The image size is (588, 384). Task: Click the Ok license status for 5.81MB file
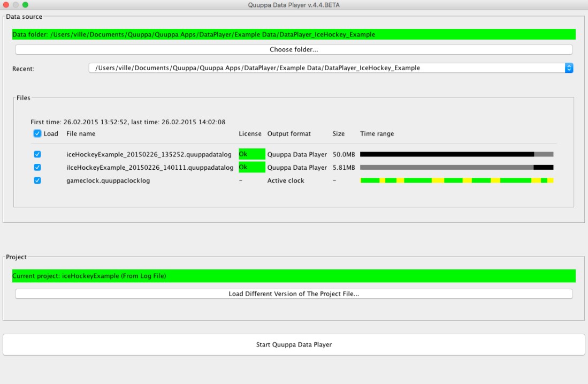(x=251, y=168)
